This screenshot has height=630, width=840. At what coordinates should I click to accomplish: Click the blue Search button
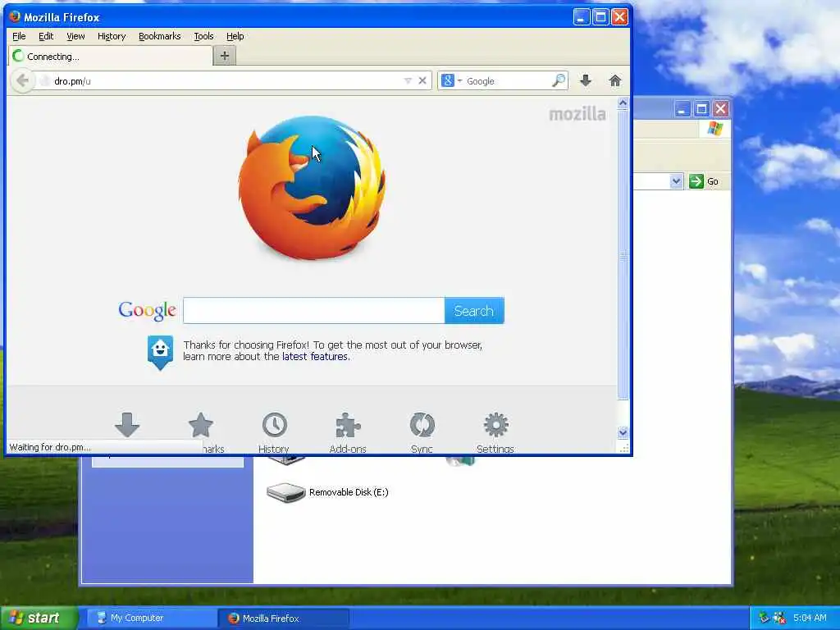pos(474,311)
